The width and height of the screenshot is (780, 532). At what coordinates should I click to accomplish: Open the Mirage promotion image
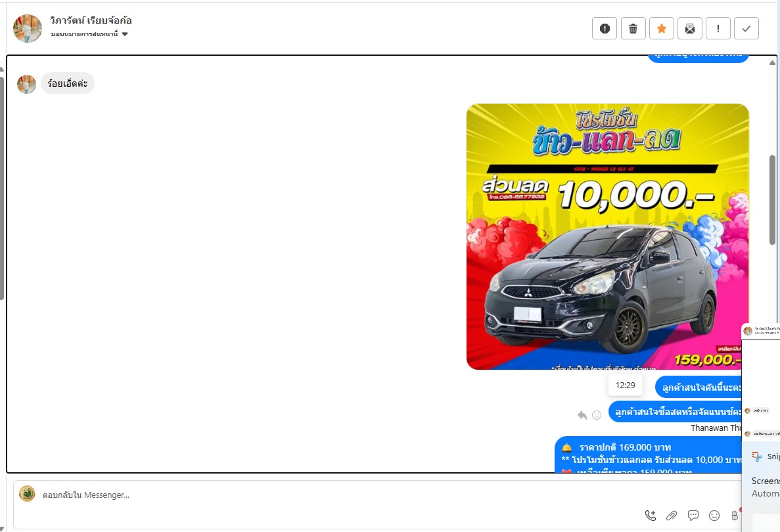[x=607, y=236]
